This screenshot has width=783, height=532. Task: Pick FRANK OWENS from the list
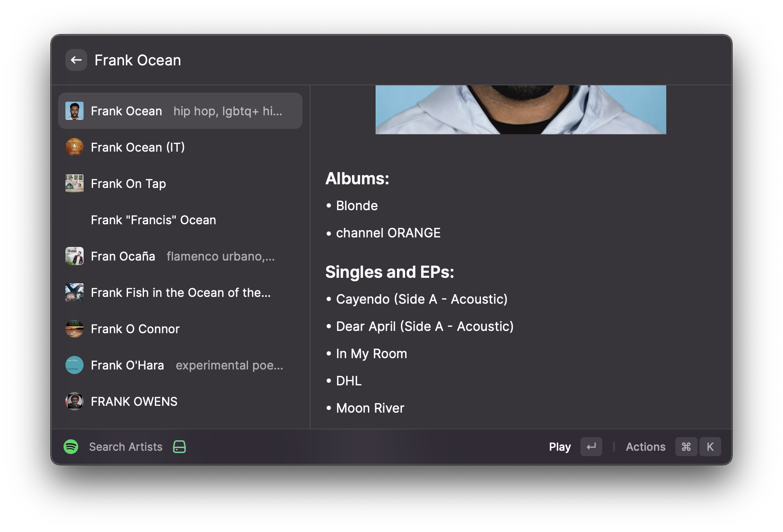[180, 401]
